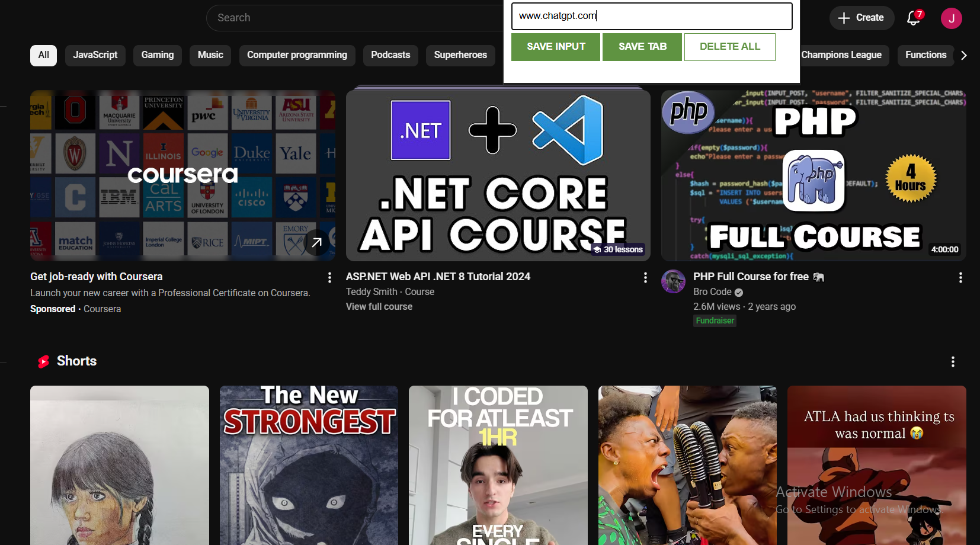Click the Create button with plus icon
This screenshot has height=545, width=980.
pyautogui.click(x=861, y=18)
